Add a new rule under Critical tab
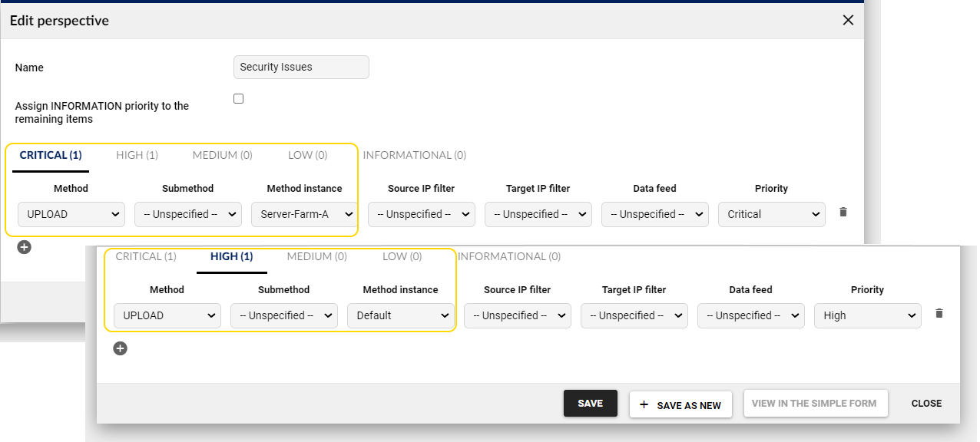 25,247
